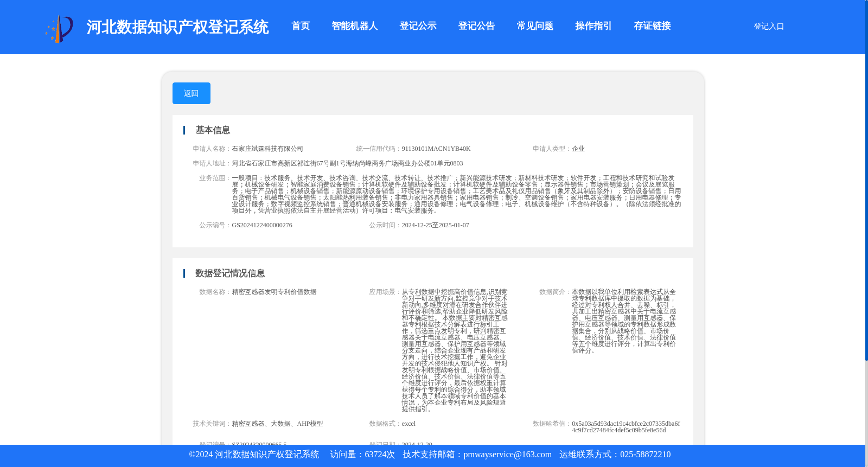
Task: Select applicant type value 企业
Action: click(x=578, y=149)
